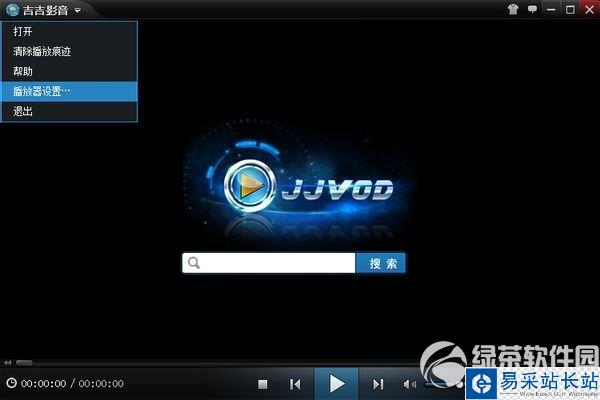Image resolution: width=600 pixels, height=400 pixels.
Task: Click the 搜索 search button
Action: click(381, 263)
